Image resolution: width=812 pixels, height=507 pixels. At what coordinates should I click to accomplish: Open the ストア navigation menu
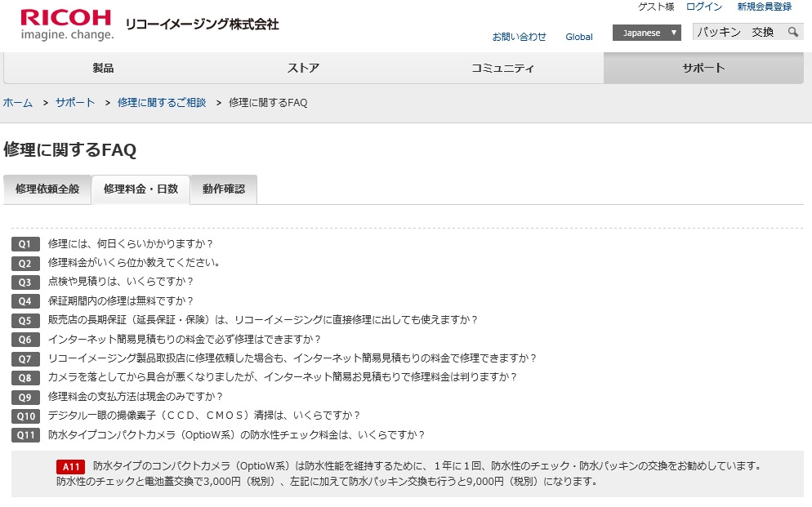click(303, 68)
